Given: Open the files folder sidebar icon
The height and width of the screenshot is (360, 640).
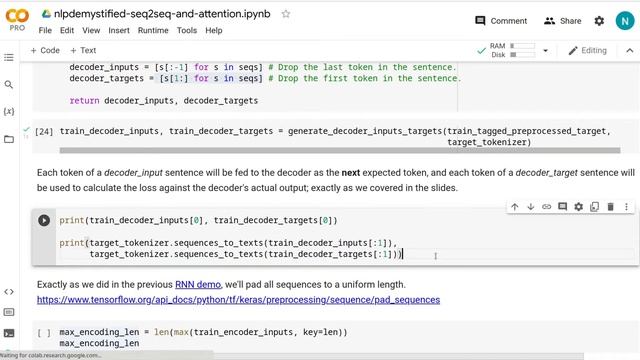Looking at the screenshot, I should [9, 139].
